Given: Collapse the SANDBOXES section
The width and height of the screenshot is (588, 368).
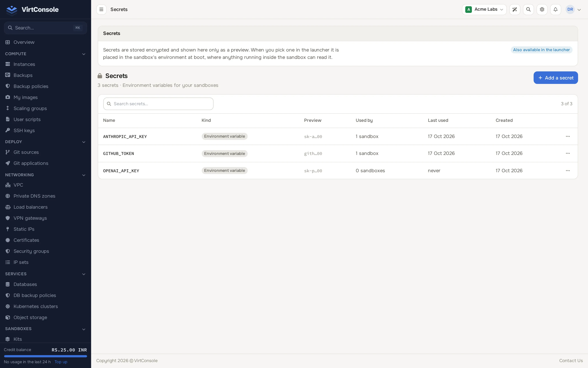Looking at the screenshot, I should [x=84, y=329].
